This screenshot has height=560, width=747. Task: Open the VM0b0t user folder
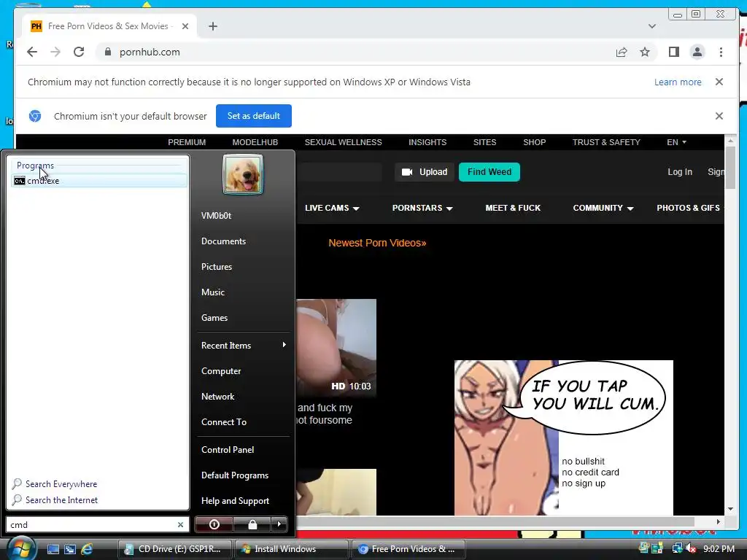coord(216,216)
